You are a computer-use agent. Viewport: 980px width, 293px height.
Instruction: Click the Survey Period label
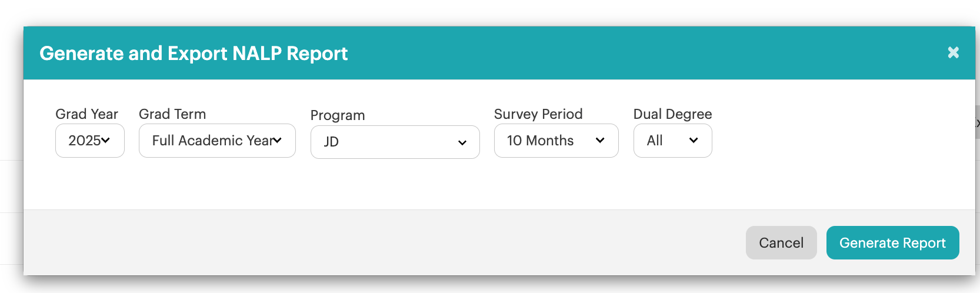(x=538, y=114)
